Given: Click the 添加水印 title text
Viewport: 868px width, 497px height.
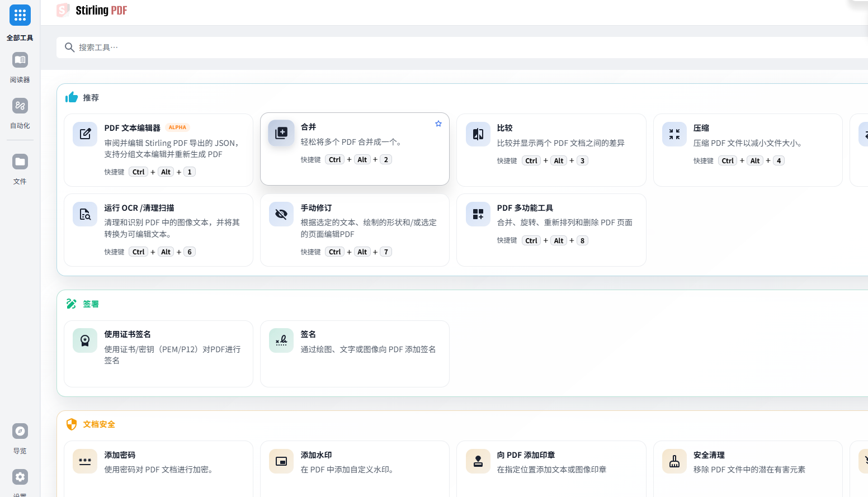Looking at the screenshot, I should (x=317, y=455).
